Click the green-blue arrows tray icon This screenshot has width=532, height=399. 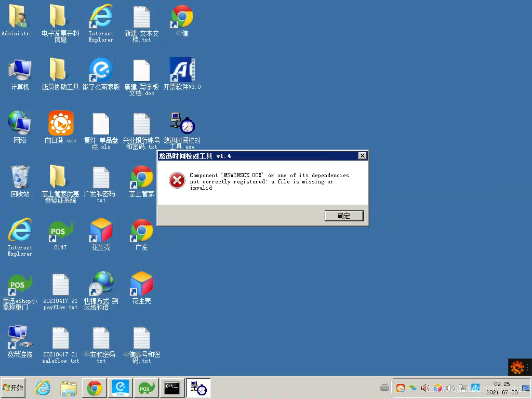click(x=413, y=388)
